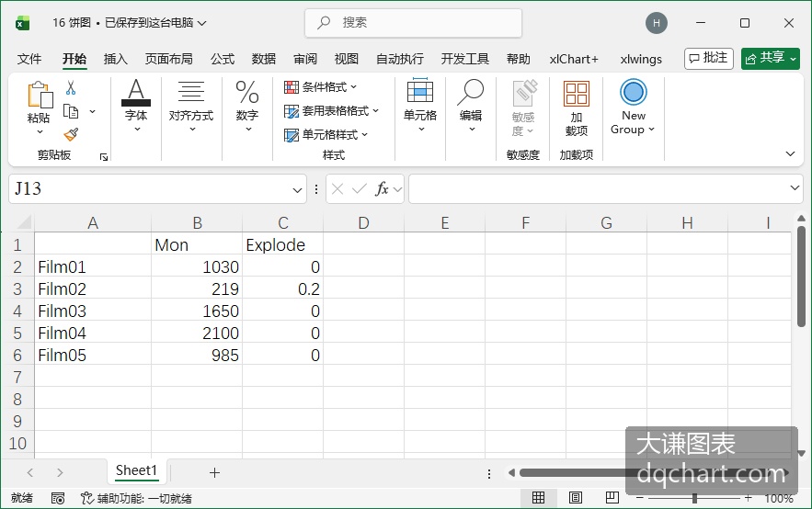Switch to Page Break Preview in status bar

612,498
